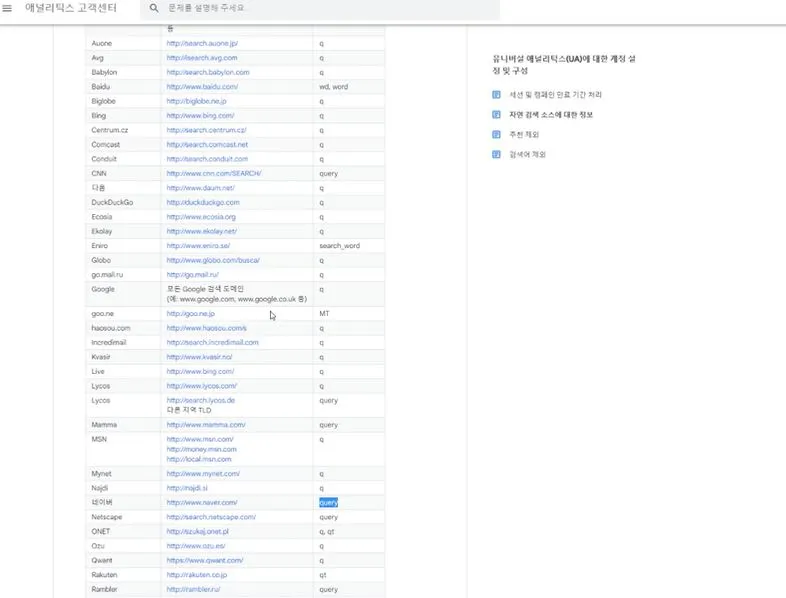Click article icon beside 검색어 제외
The height and width of the screenshot is (598, 786).
coord(496,154)
